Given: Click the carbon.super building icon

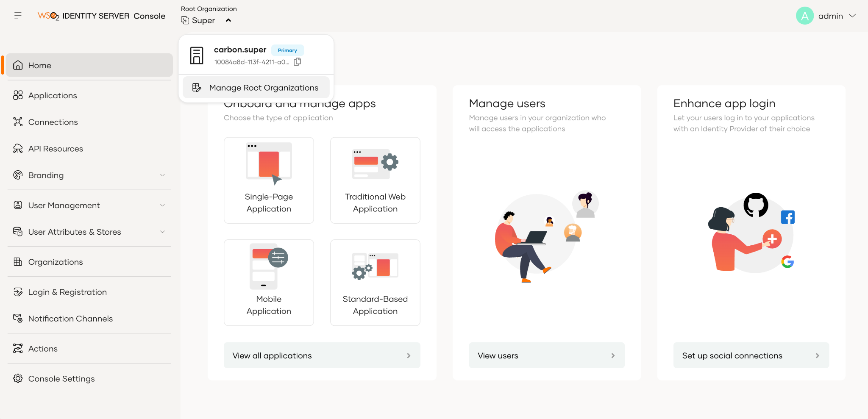Looking at the screenshot, I should click(196, 55).
